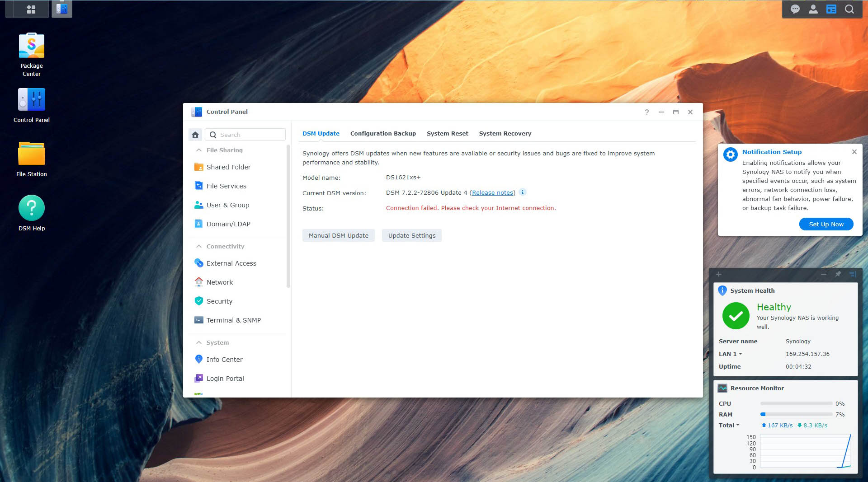Screen dimensions: 868x482
Task: Pin the widget panel
Action: click(838, 274)
